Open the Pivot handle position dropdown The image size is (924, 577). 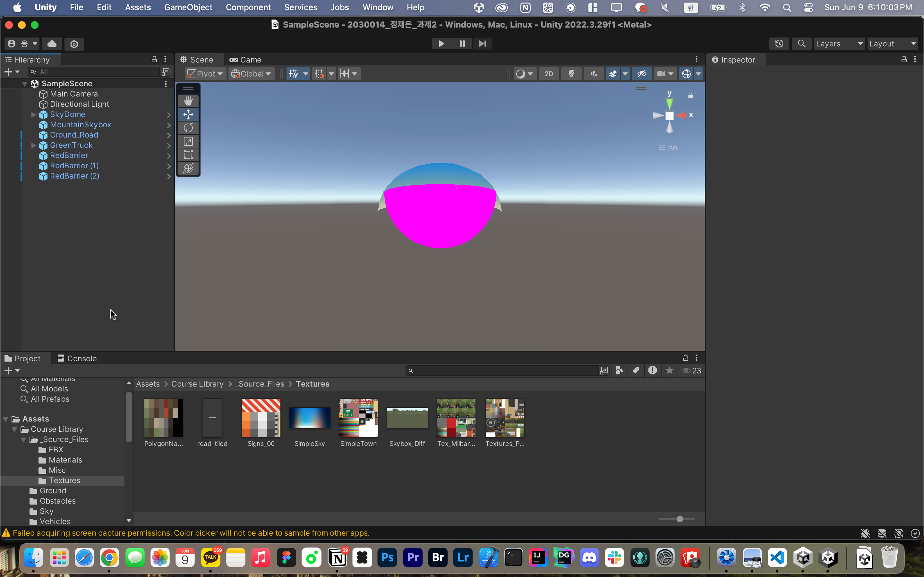click(205, 74)
